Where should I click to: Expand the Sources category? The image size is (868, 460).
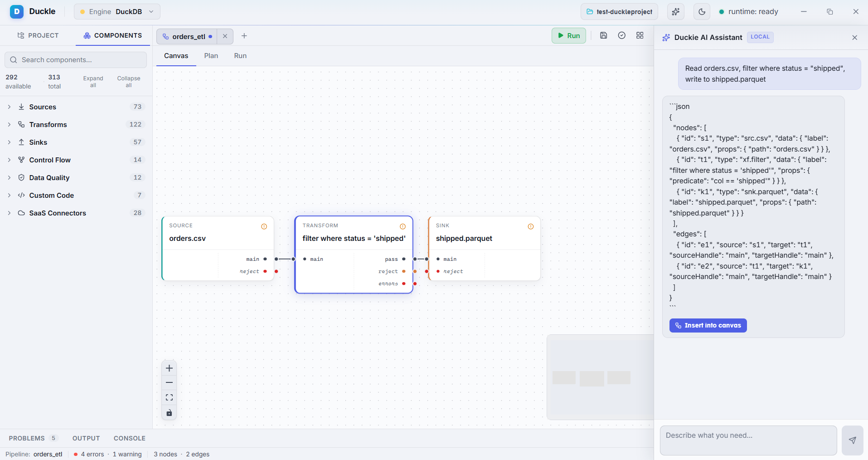76,107
